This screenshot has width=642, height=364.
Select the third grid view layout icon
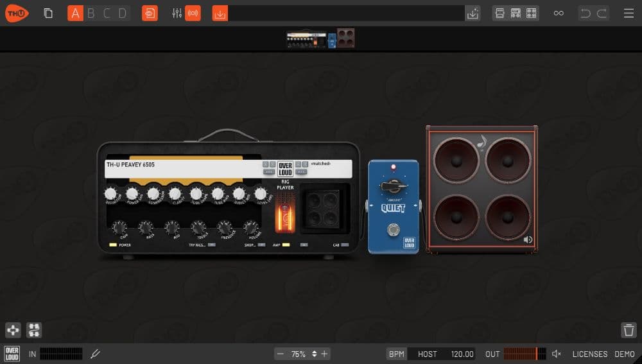click(x=531, y=13)
